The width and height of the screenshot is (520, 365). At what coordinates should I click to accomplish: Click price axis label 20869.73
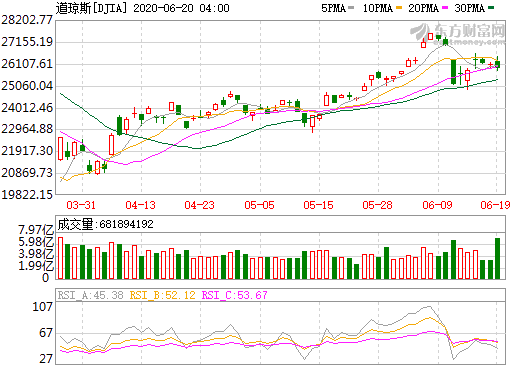[27, 173]
